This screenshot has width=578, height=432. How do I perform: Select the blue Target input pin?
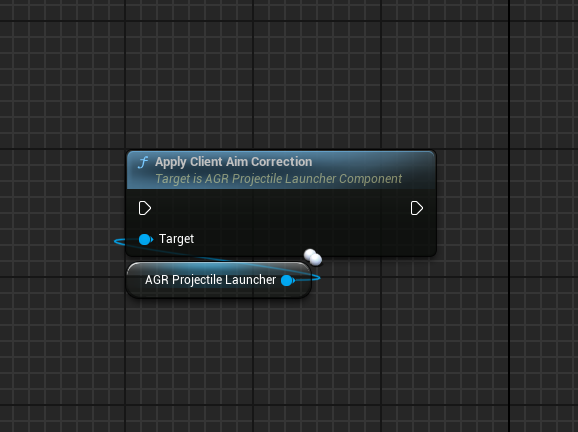coord(146,239)
